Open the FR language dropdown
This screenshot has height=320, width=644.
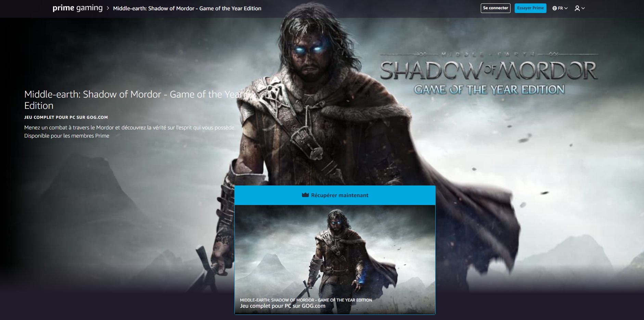tap(560, 8)
